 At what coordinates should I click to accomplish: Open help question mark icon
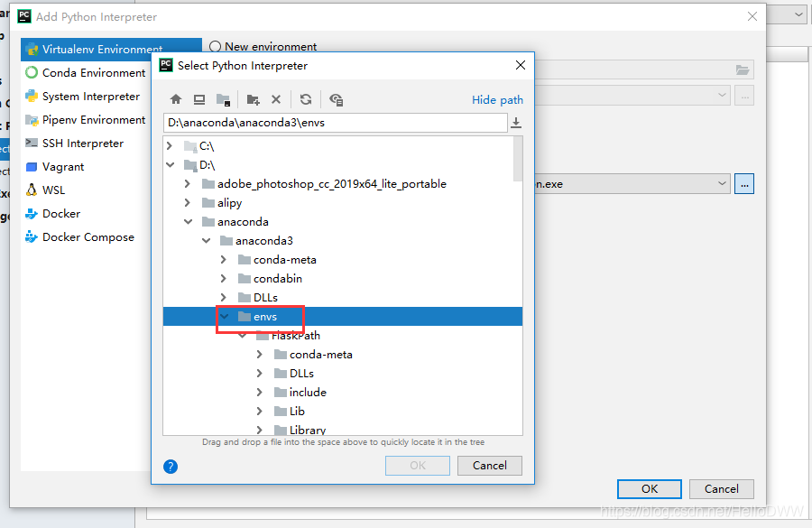click(171, 467)
